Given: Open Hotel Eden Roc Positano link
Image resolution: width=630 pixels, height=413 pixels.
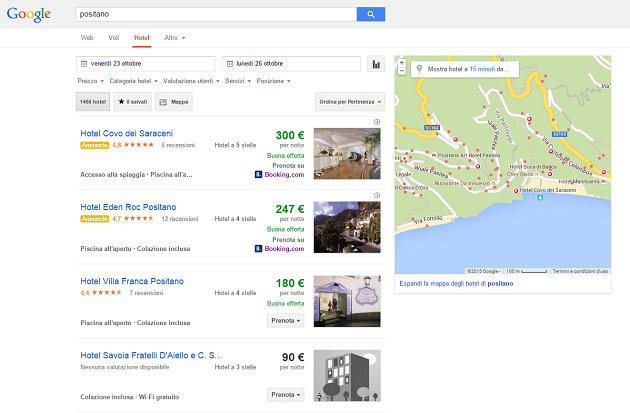Looking at the screenshot, I should point(128,207).
